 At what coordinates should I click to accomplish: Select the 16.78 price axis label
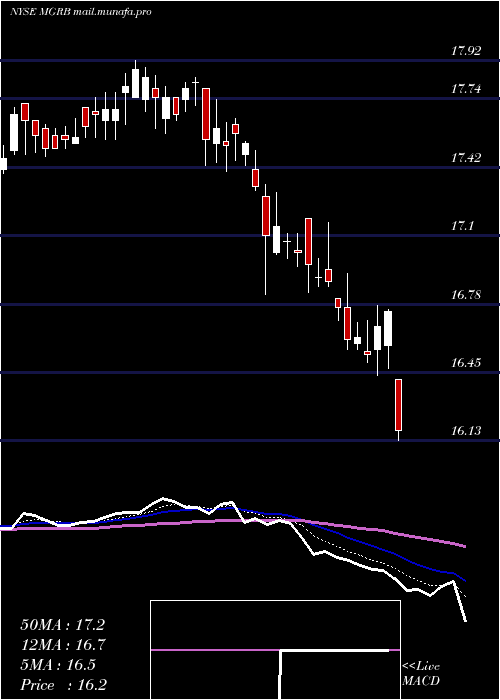pyautogui.click(x=466, y=295)
